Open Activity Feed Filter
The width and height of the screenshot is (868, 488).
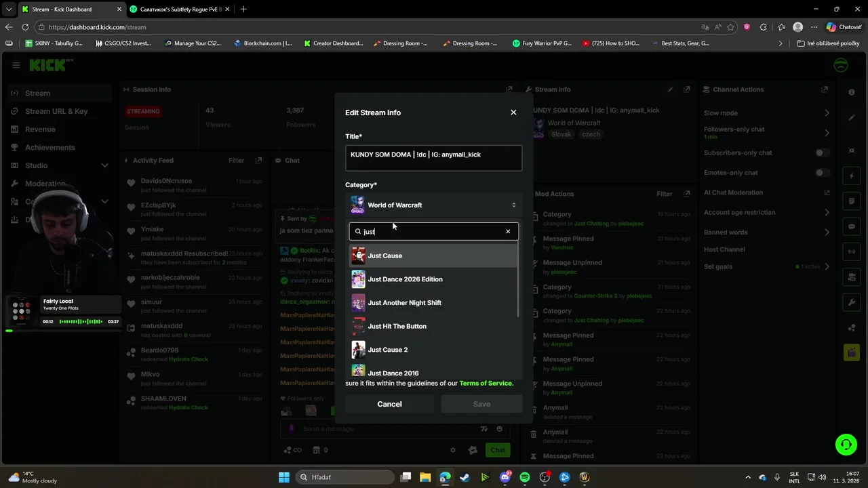coord(236,161)
